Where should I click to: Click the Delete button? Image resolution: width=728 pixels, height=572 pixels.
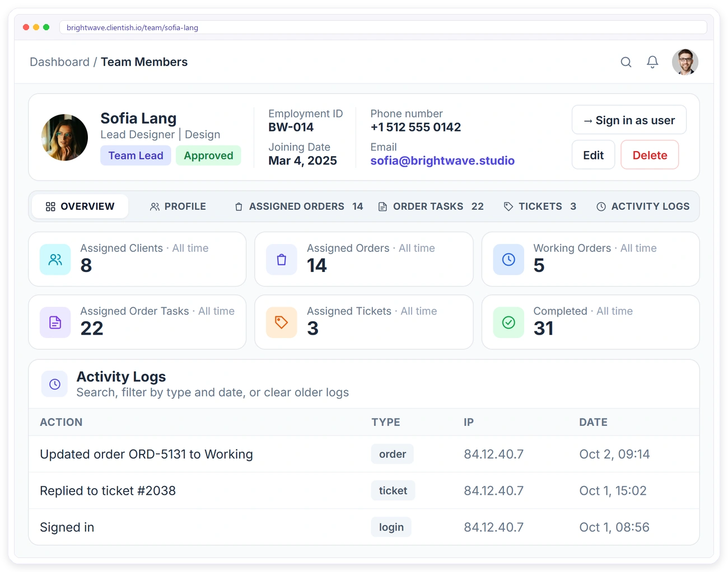[650, 155]
